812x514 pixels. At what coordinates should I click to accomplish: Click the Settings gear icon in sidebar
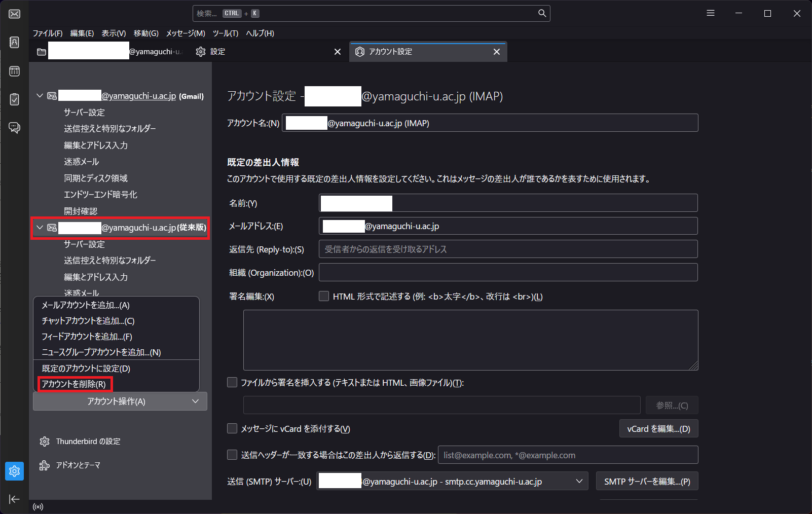pos(15,471)
